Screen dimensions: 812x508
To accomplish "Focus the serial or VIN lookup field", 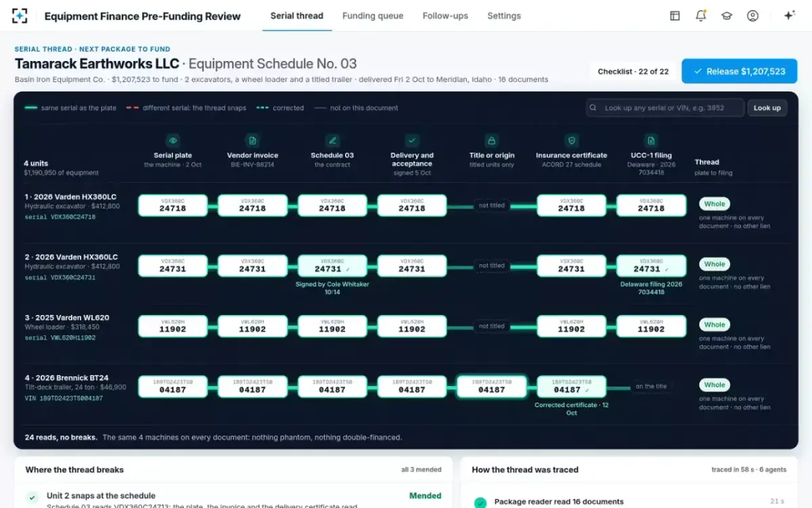I will click(665, 108).
